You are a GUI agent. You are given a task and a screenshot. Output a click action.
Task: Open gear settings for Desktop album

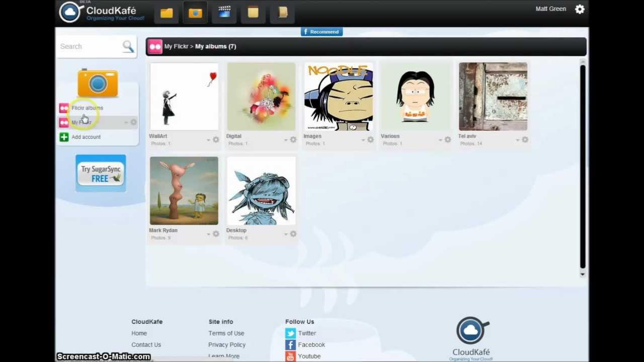[x=293, y=234]
